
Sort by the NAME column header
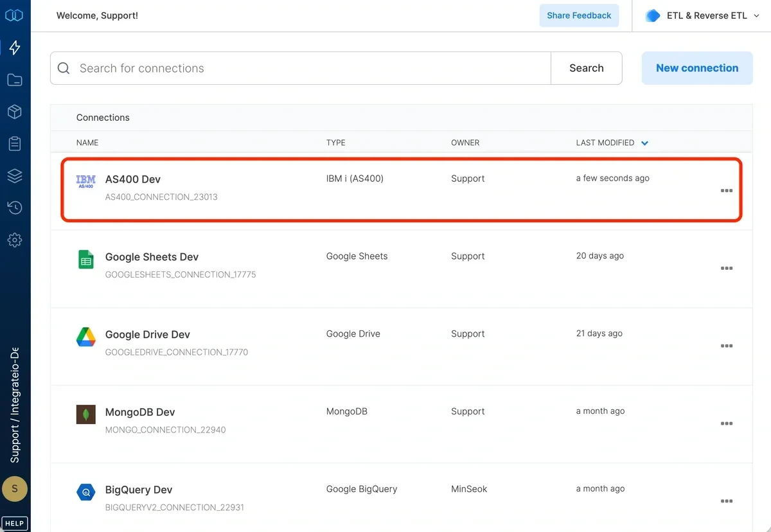[x=87, y=143]
